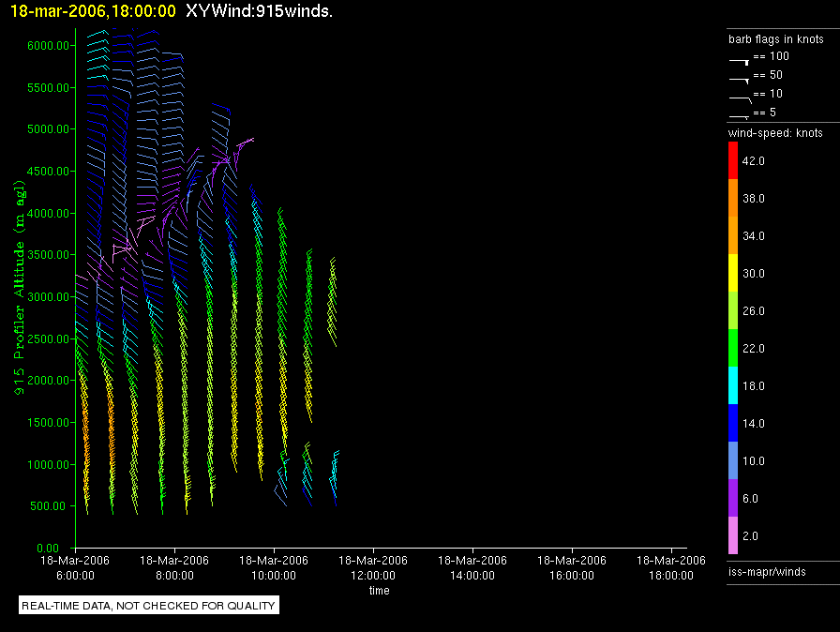Click the 18-mar-2006,18:00:00 timestamp title
Screen dimensions: 840x632
point(93,11)
